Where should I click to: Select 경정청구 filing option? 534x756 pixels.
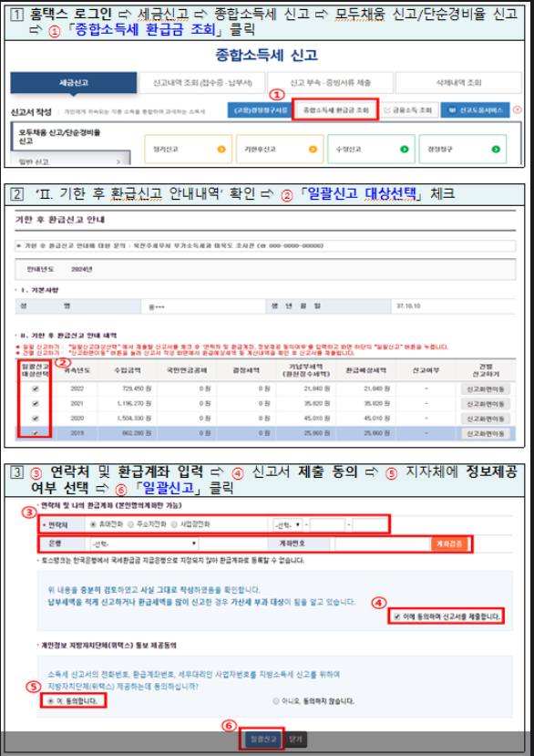[x=463, y=149]
